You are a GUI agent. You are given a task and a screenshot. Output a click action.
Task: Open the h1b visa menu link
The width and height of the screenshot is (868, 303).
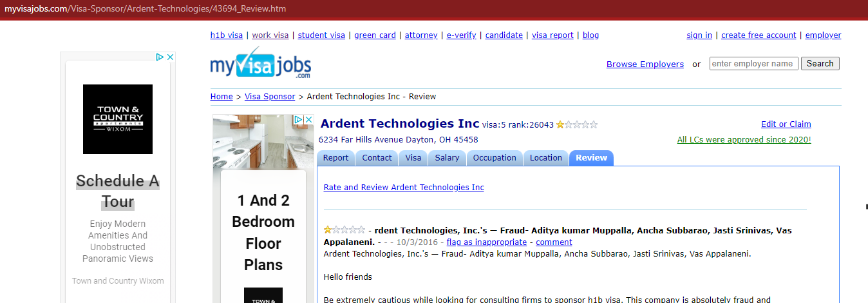click(227, 35)
